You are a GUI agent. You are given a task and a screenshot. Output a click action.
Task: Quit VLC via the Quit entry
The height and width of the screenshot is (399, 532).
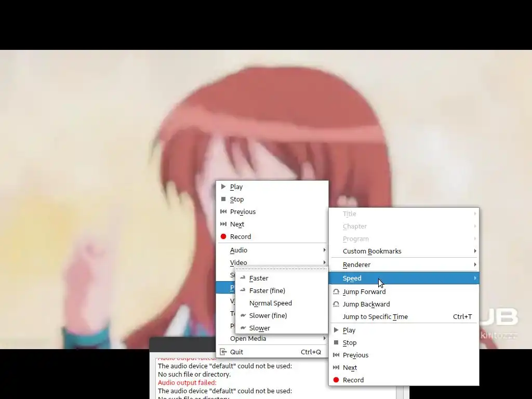[272, 352]
